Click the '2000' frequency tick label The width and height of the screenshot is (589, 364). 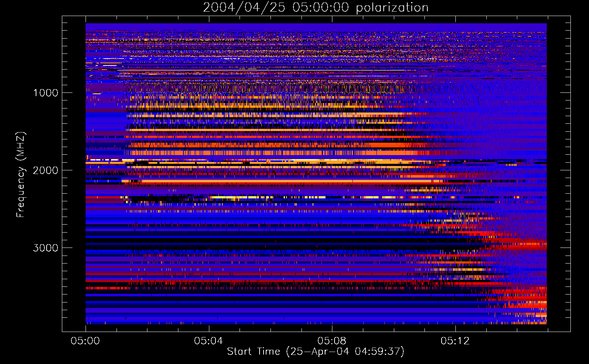pos(46,170)
